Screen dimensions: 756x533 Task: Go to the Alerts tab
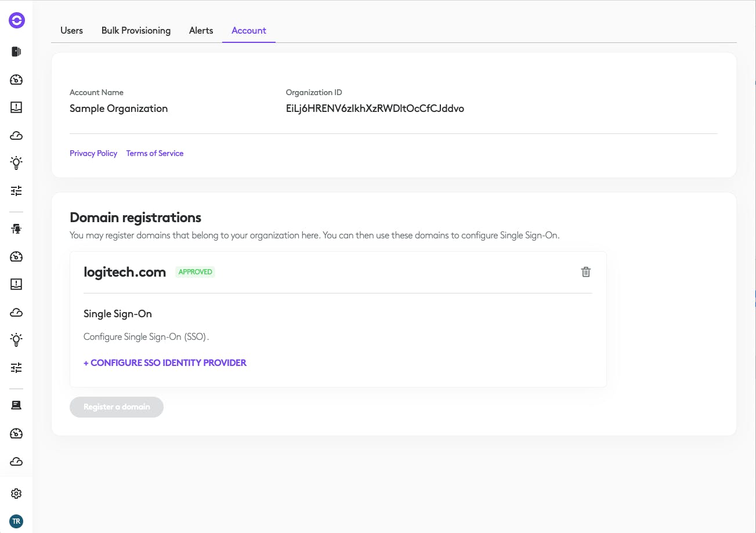pyautogui.click(x=201, y=31)
